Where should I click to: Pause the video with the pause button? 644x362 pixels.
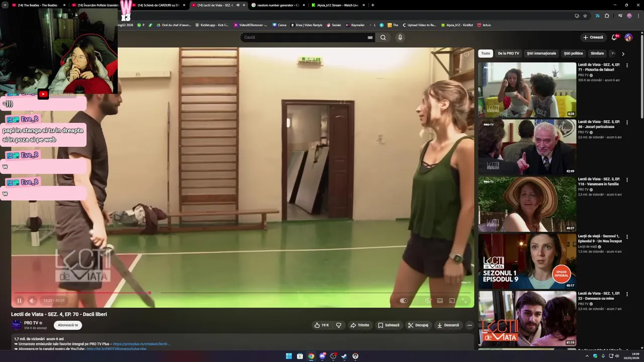pos(19,301)
